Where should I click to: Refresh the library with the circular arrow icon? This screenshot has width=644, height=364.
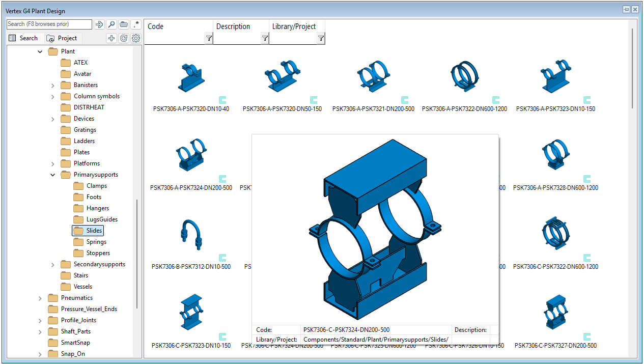(x=124, y=38)
